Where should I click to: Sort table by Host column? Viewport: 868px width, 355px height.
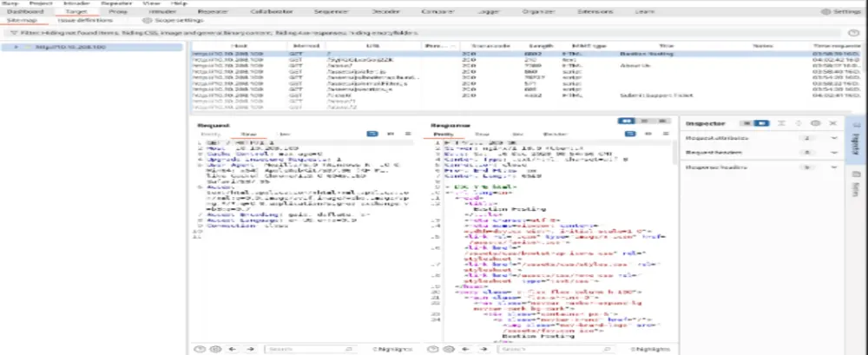pyautogui.click(x=239, y=46)
